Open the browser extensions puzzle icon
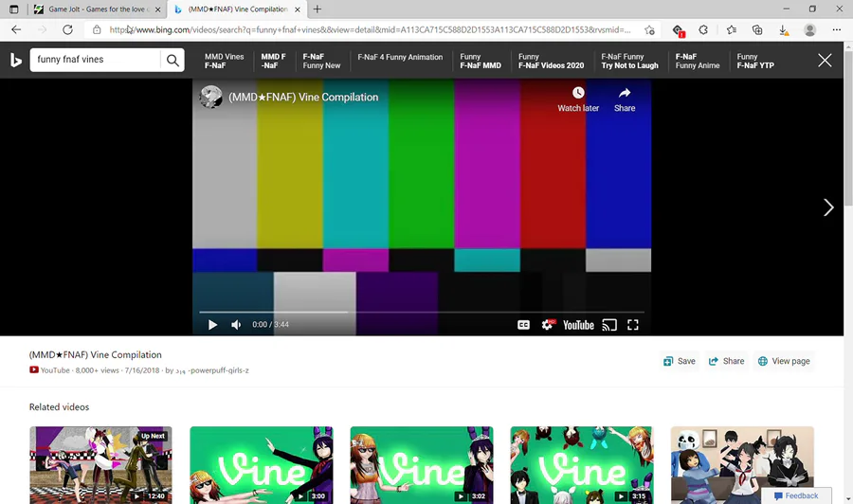The height and width of the screenshot is (504, 853). (703, 30)
